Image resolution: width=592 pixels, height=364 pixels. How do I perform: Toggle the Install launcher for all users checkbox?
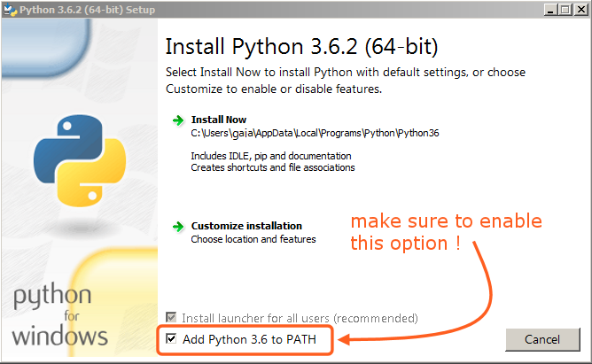171,317
